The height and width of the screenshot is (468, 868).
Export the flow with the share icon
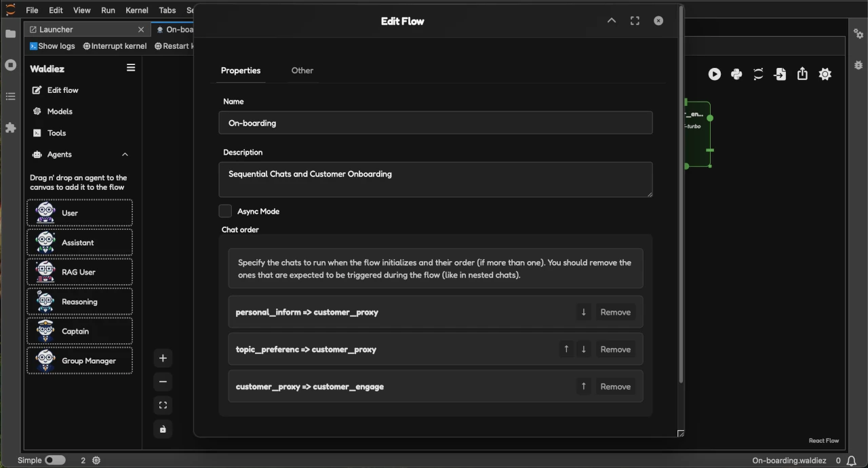point(802,74)
